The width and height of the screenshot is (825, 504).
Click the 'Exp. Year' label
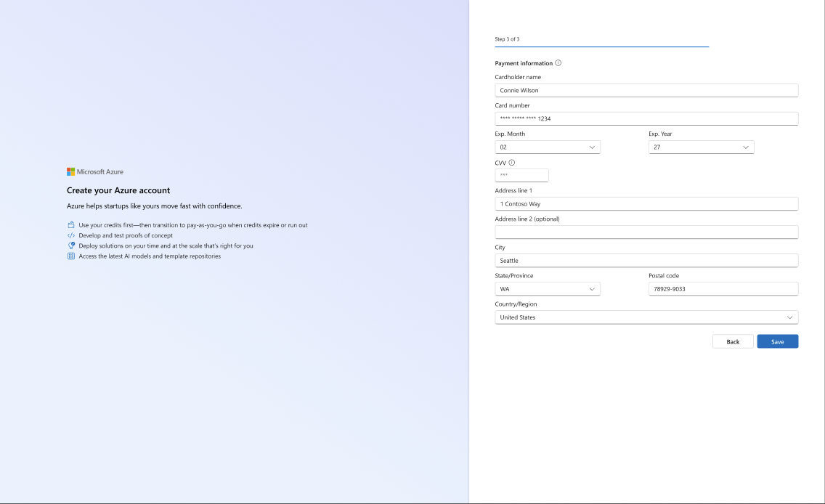(x=660, y=134)
